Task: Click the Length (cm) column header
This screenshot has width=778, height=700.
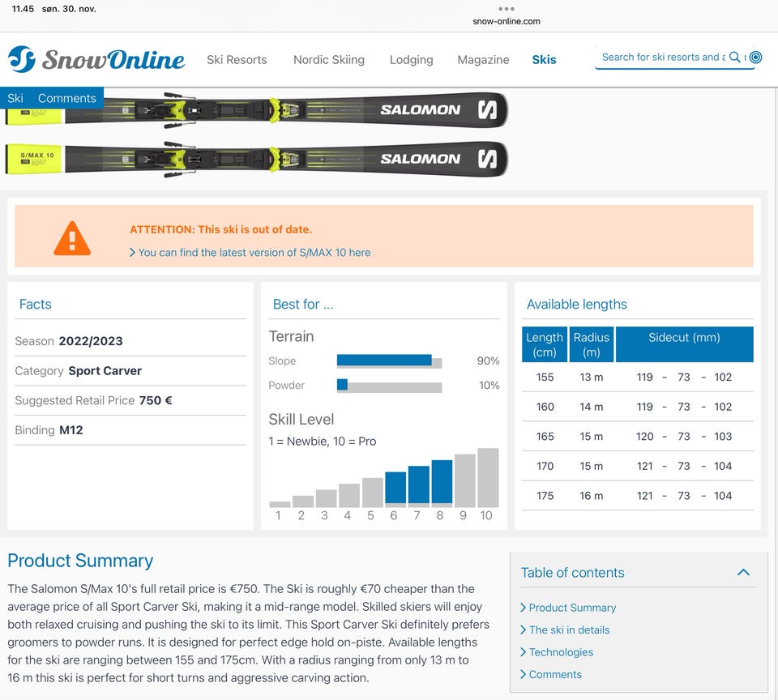Action: click(545, 344)
